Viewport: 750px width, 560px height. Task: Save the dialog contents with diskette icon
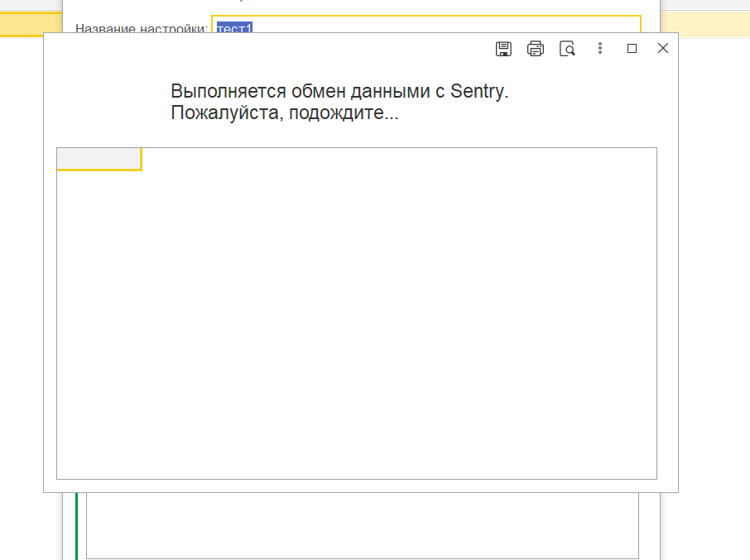(503, 49)
